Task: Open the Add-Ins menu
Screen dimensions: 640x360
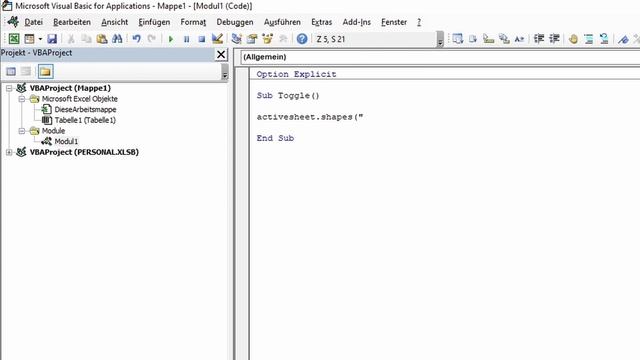Action: tap(357, 22)
